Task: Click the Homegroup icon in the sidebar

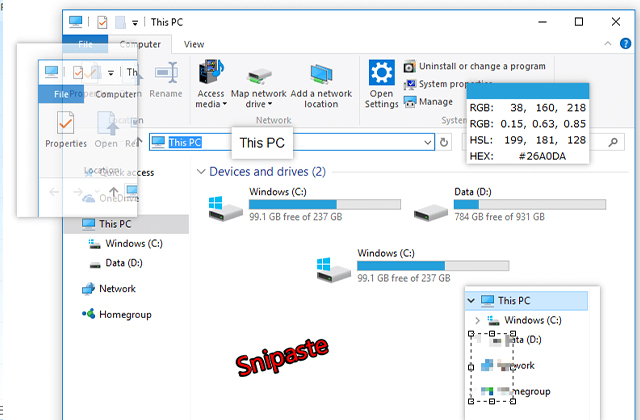Action: click(89, 314)
